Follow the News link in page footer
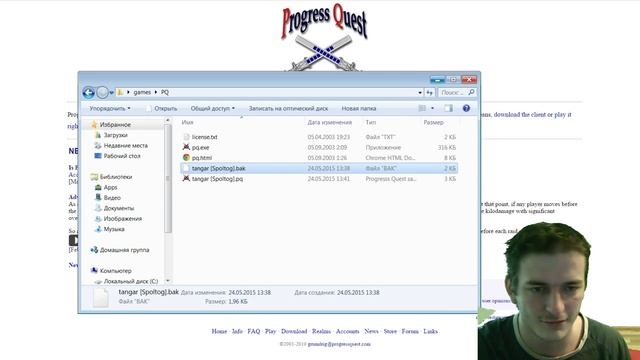This screenshot has width=640, height=360. (371, 331)
